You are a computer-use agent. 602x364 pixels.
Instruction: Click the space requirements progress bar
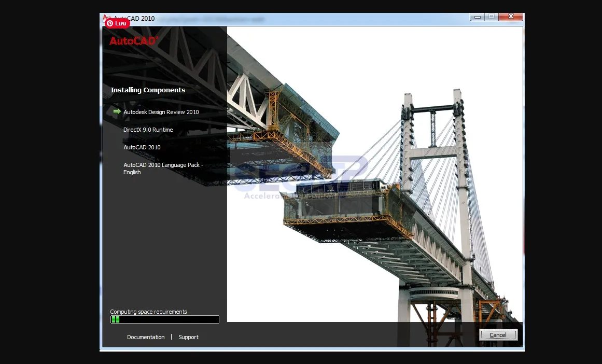[x=164, y=319]
